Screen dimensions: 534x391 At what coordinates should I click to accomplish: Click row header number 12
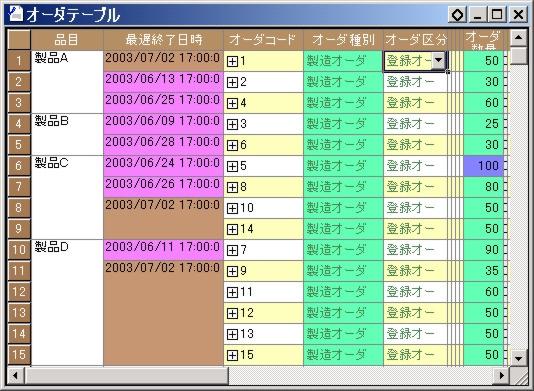[19, 292]
